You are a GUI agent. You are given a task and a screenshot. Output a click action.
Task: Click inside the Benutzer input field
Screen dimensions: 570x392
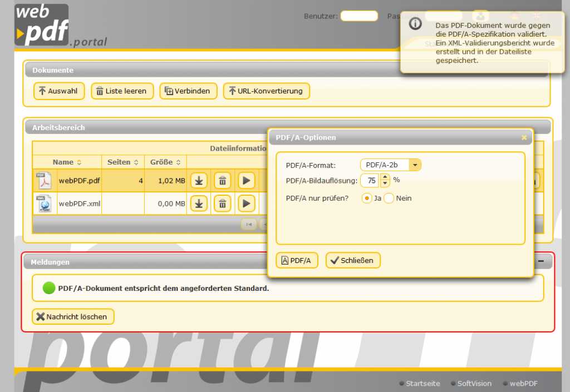click(x=358, y=16)
